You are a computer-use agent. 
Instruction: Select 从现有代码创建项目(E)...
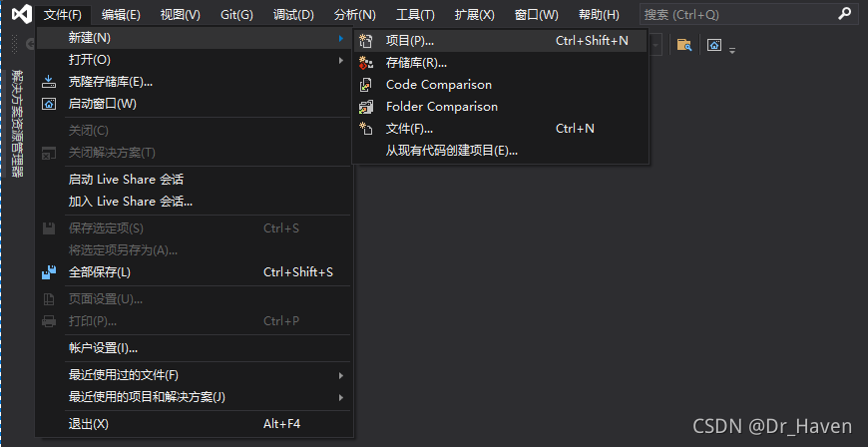point(501,150)
